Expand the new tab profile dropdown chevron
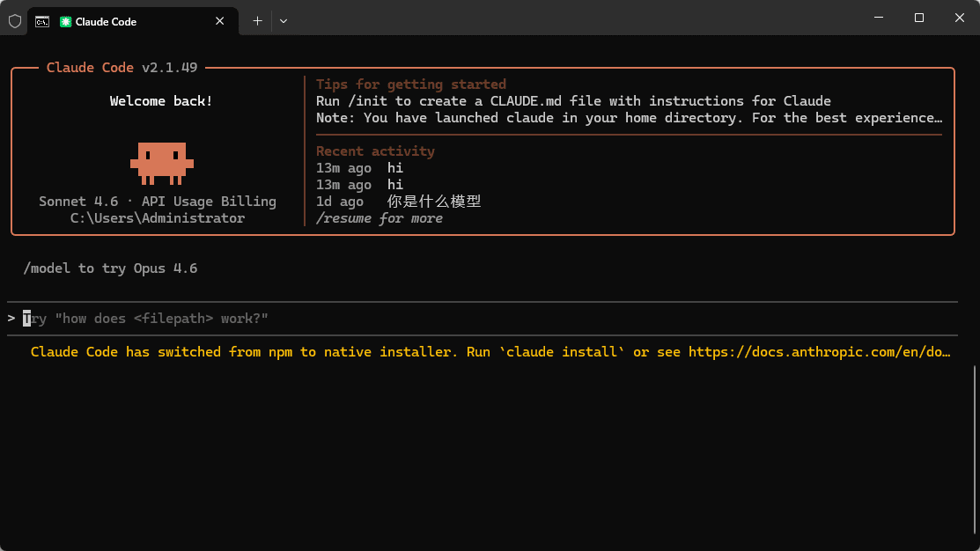Viewport: 980px width, 551px height. click(284, 21)
